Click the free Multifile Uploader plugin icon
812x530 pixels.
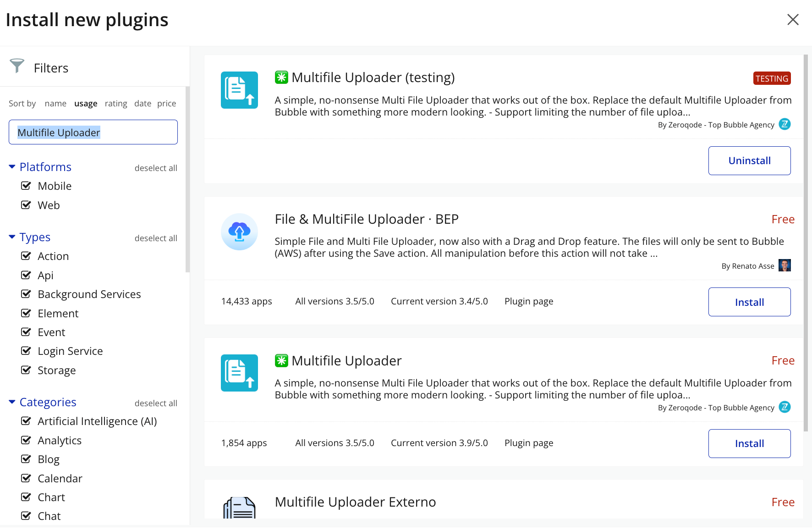(239, 373)
